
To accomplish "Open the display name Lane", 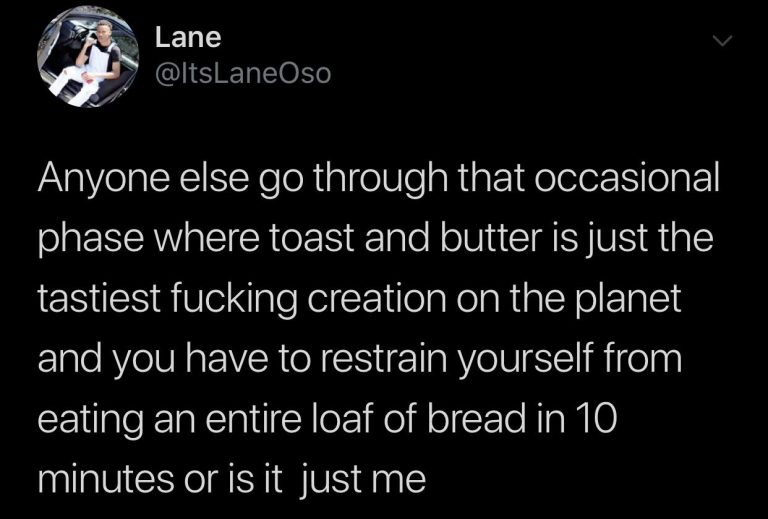I will [188, 38].
